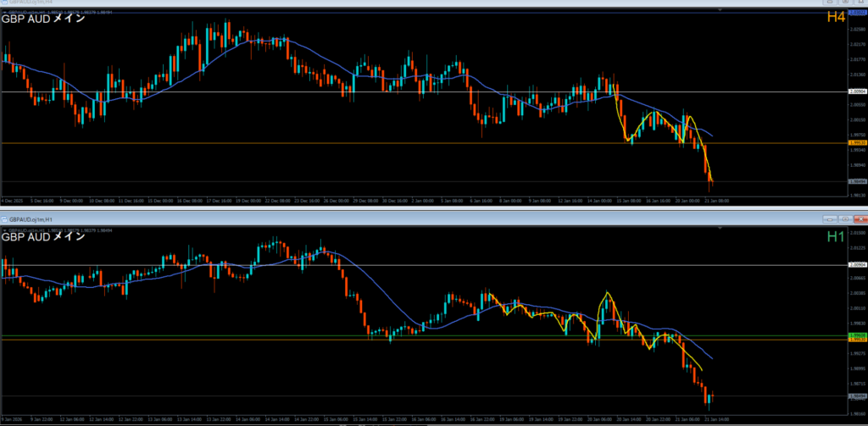868x426 pixels.
Task: Click the 2.00904 price label on the H4 price axis
Action: [x=856, y=91]
